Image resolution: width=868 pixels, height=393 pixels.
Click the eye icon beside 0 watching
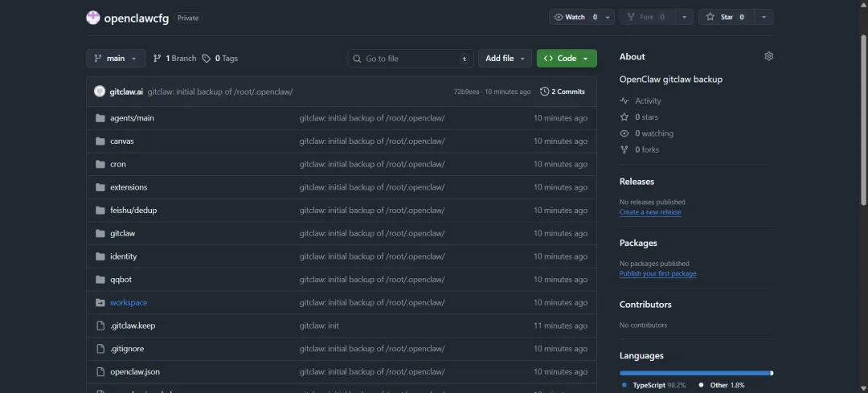tap(624, 133)
